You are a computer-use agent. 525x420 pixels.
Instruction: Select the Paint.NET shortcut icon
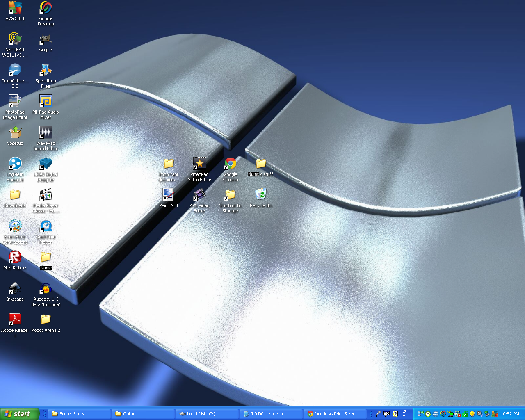[169, 198]
